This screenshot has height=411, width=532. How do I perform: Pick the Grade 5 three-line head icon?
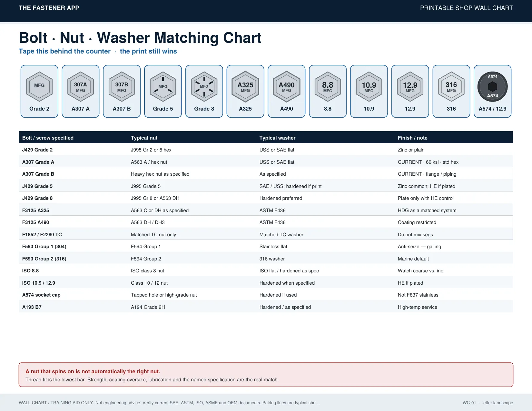click(163, 87)
